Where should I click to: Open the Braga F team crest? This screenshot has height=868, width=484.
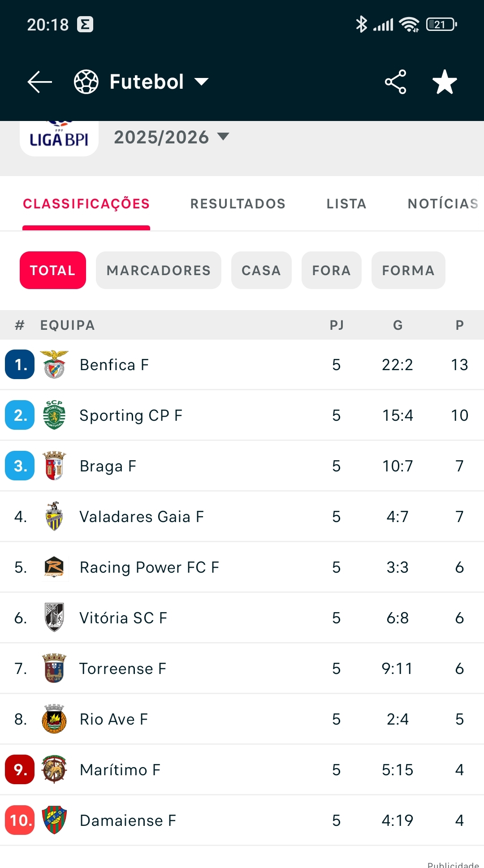click(x=54, y=466)
